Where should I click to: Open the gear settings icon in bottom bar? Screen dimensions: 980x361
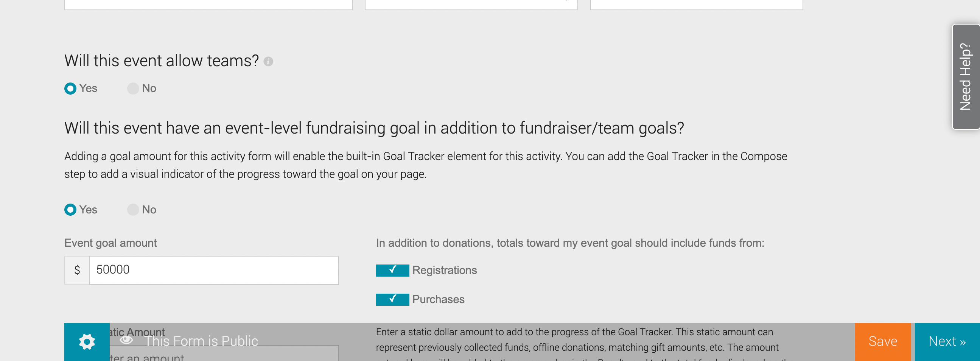tap(87, 341)
